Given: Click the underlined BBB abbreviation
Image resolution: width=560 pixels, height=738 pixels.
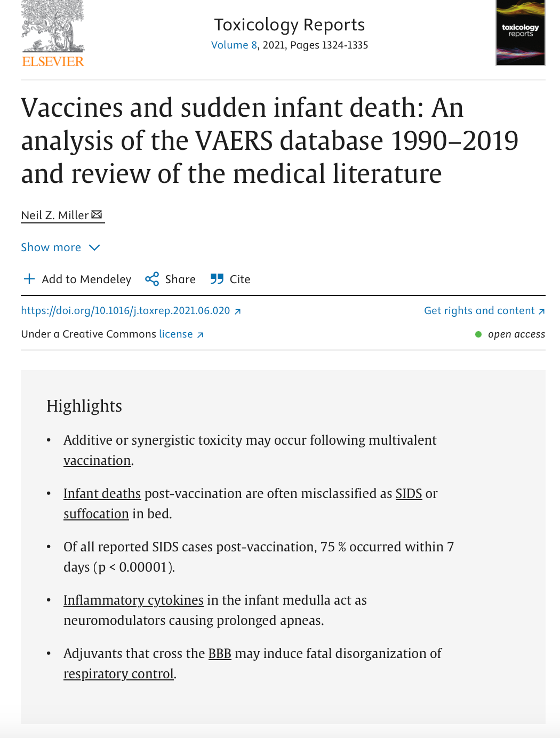Looking at the screenshot, I should tap(220, 653).
